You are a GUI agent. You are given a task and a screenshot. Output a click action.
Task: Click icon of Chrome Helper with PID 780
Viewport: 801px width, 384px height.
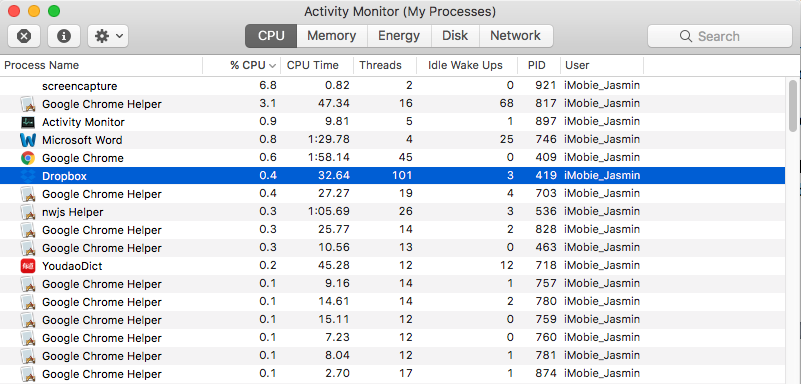click(28, 302)
